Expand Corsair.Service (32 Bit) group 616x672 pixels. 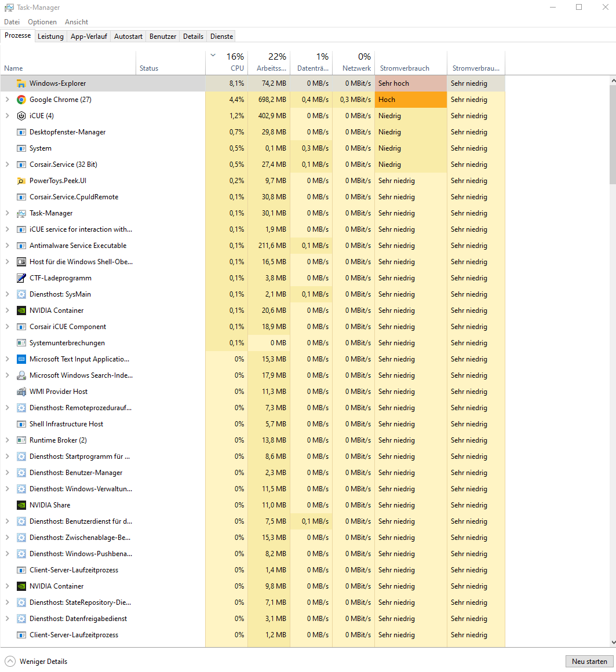point(8,165)
